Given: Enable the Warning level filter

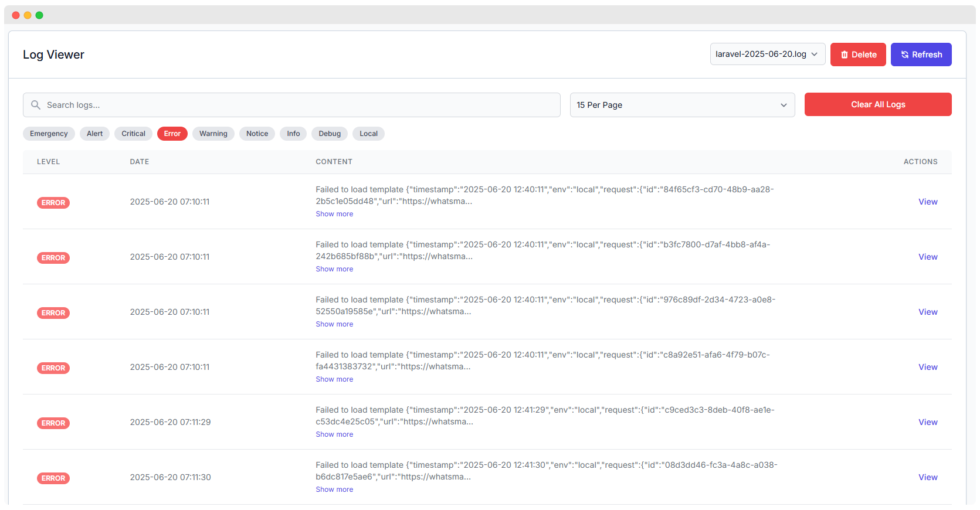Looking at the screenshot, I should tap(213, 134).
